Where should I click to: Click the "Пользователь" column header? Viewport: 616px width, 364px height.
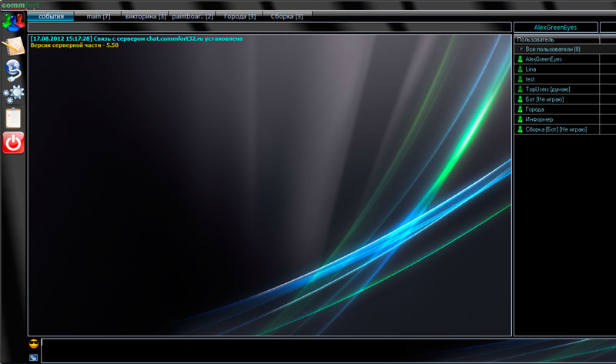coord(554,39)
